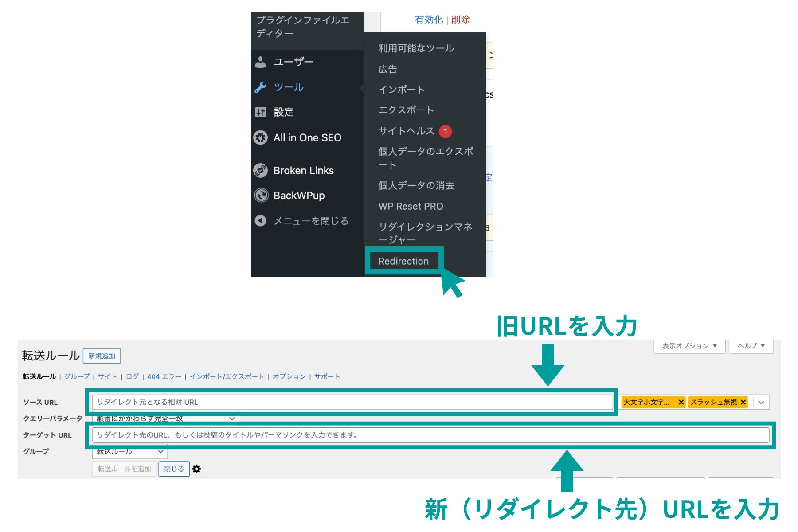Select リダイレクションマネージャー submenu item
This screenshot has width=798, height=532.
click(426, 233)
